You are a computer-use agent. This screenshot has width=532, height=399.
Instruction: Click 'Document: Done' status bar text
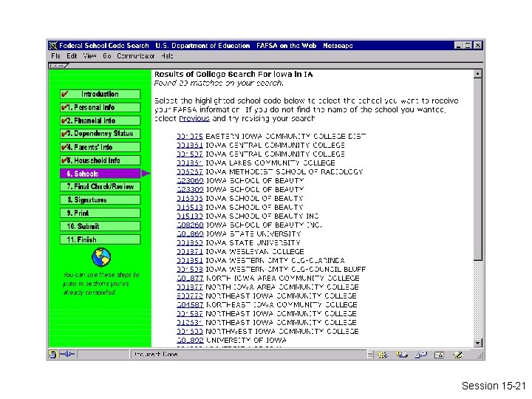pos(156,355)
